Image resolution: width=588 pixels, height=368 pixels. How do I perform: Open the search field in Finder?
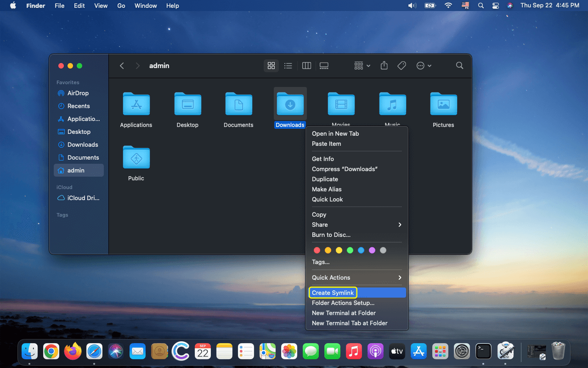click(459, 65)
